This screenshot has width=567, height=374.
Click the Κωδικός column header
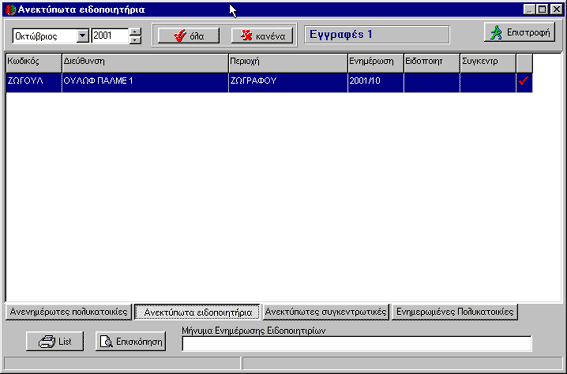coord(34,63)
